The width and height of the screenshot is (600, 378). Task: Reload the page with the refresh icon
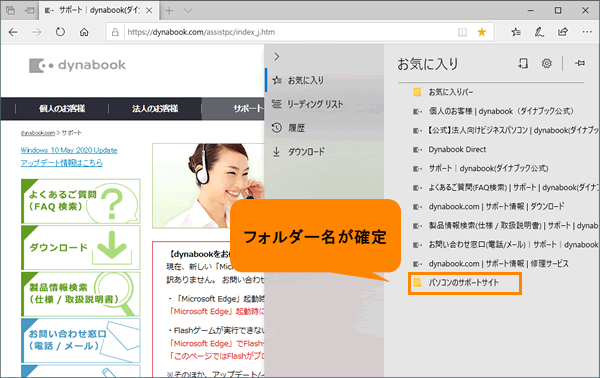click(x=60, y=32)
